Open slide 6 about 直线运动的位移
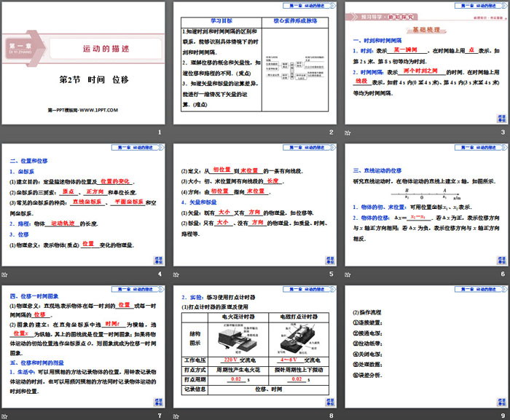510x420 pixels. pos(426,205)
